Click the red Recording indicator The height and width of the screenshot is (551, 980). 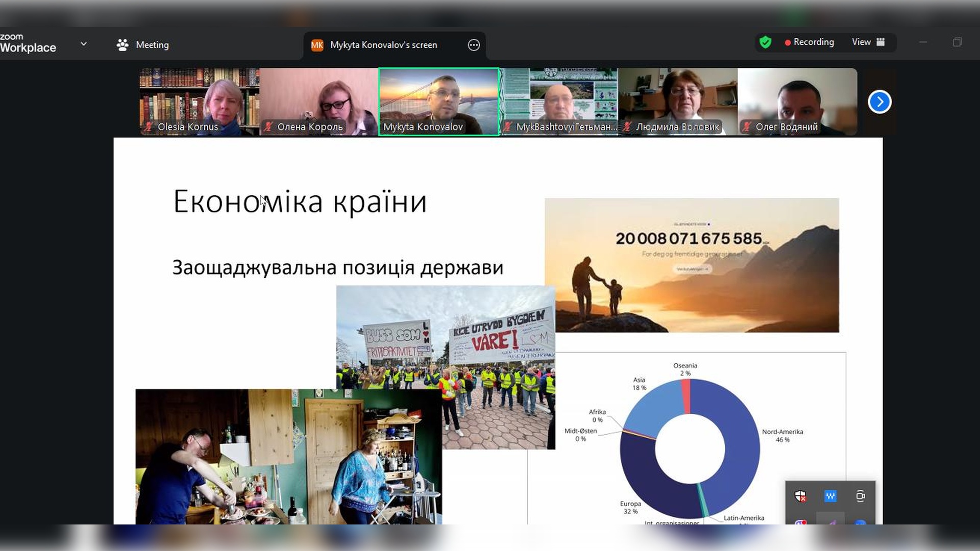(809, 42)
